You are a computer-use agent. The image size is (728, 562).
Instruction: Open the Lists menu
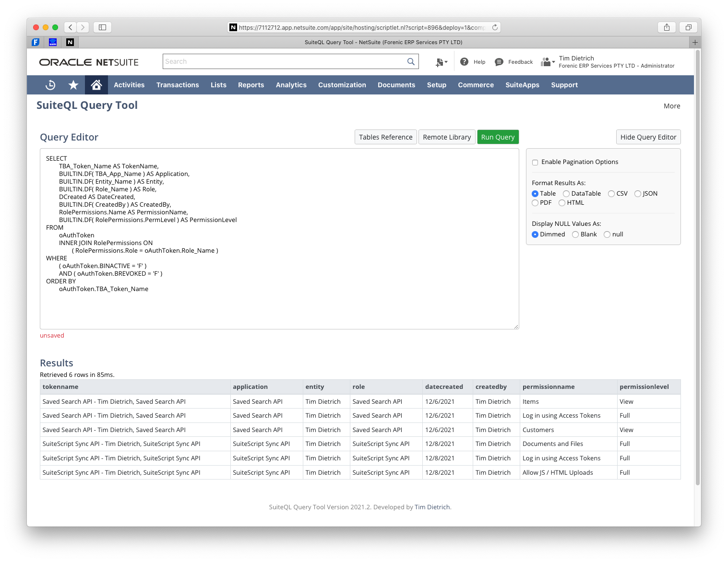tap(218, 85)
